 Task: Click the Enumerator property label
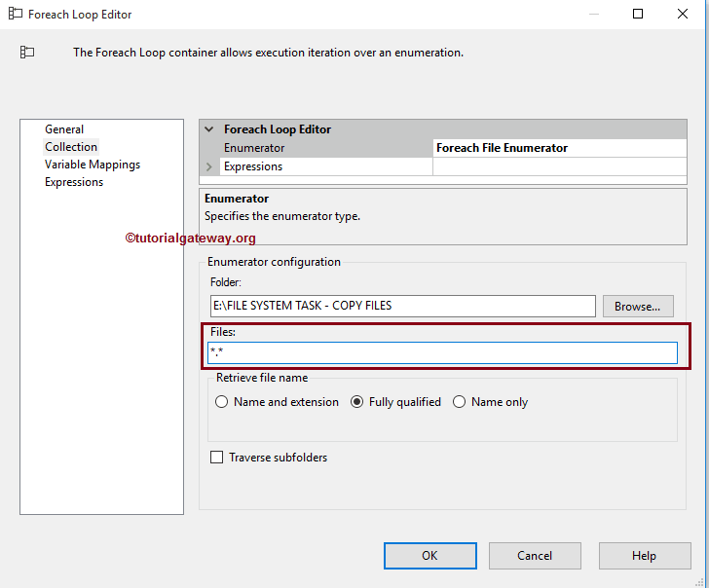254,148
